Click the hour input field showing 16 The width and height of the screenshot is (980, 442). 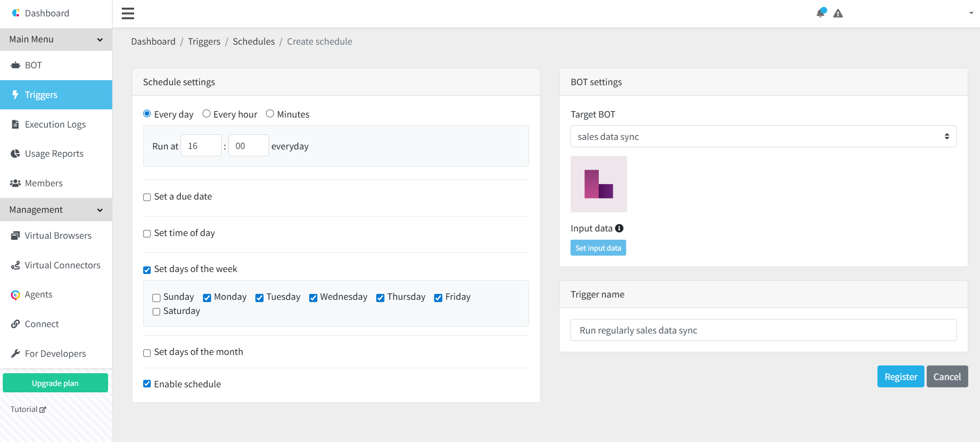click(x=201, y=146)
